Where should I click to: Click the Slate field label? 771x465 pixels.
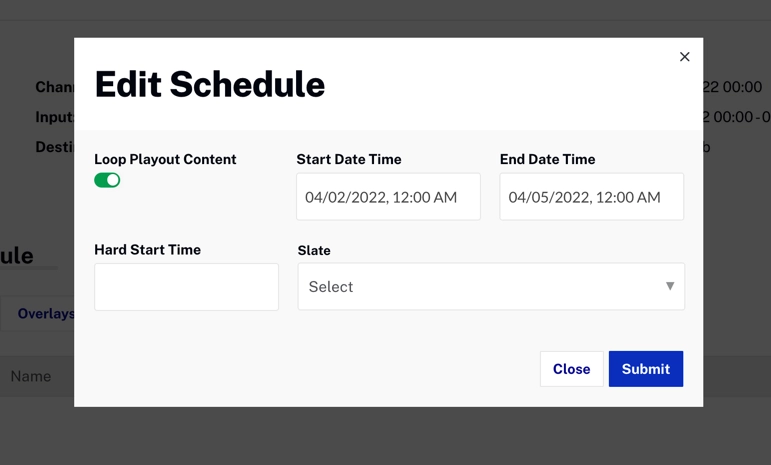314,250
